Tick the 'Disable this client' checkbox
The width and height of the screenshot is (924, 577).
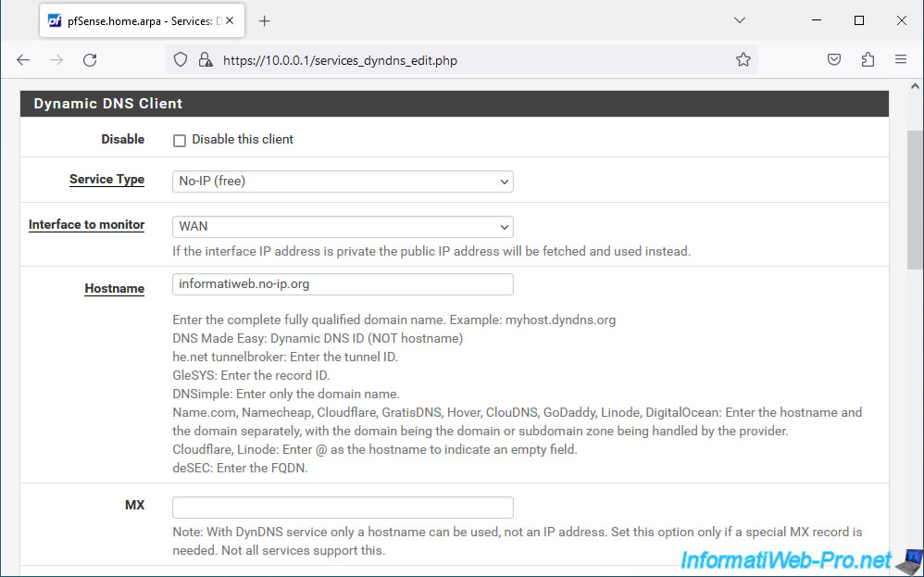click(180, 140)
